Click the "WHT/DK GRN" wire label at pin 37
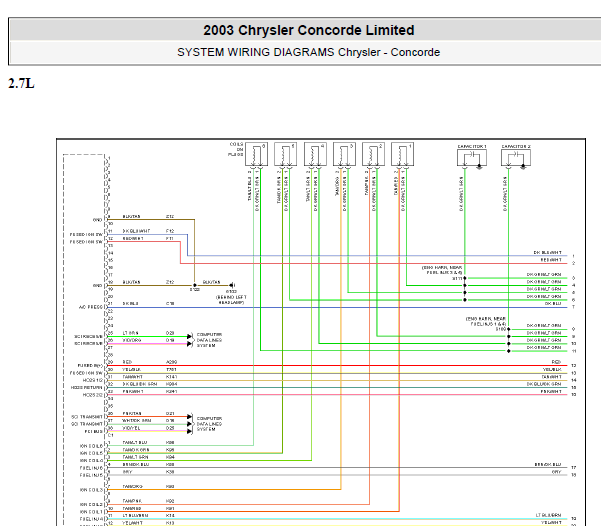Screen dimensions: 601x526 (136, 421)
